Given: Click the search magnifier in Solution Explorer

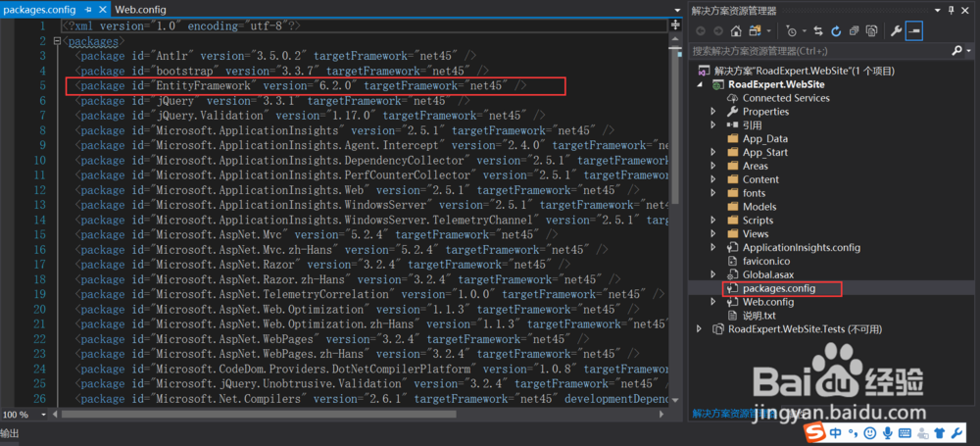Looking at the screenshot, I should [x=956, y=51].
